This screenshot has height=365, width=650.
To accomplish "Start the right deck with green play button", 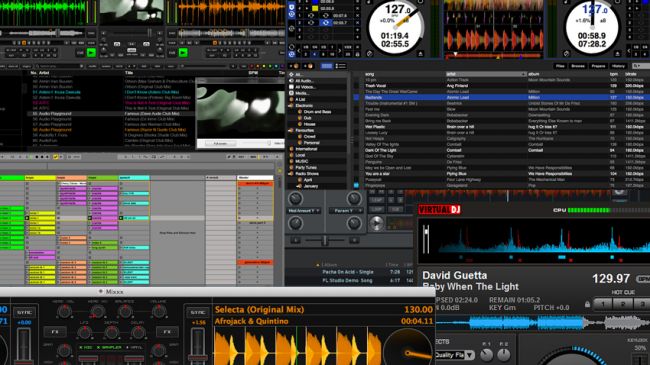I will (x=183, y=53).
